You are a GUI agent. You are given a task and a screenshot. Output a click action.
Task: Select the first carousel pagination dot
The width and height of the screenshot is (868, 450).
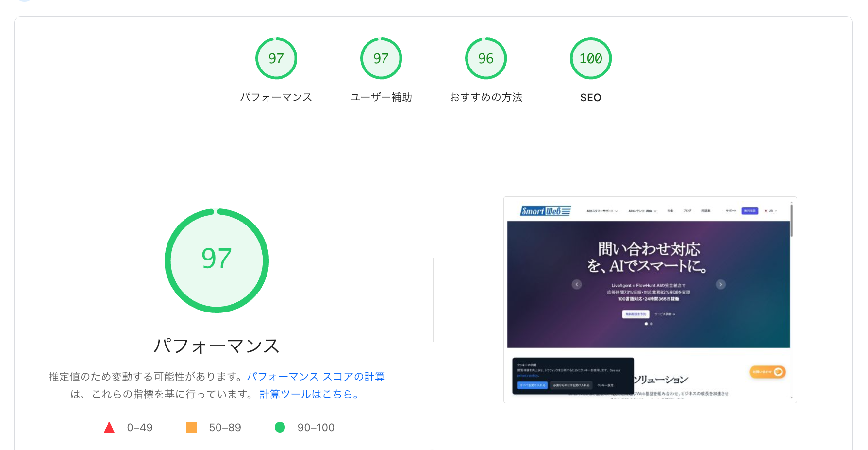(646, 324)
